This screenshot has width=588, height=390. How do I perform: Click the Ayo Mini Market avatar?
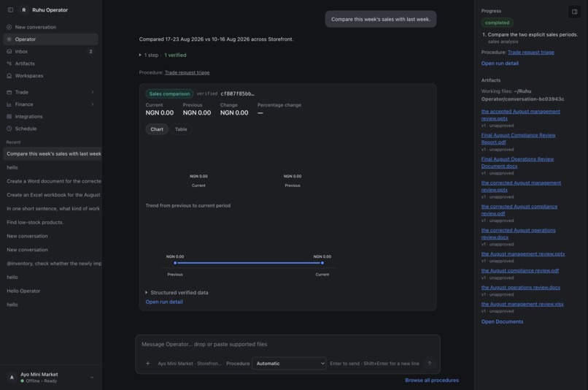point(12,378)
